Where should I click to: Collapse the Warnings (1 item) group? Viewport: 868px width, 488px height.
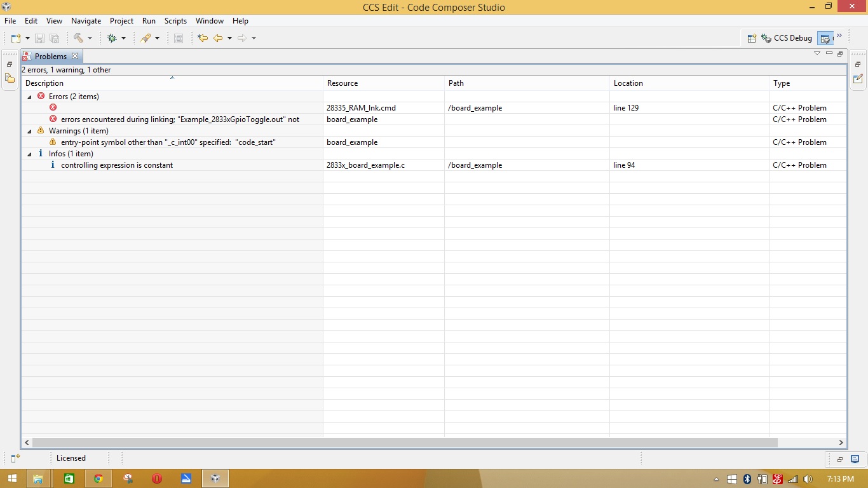tap(29, 131)
